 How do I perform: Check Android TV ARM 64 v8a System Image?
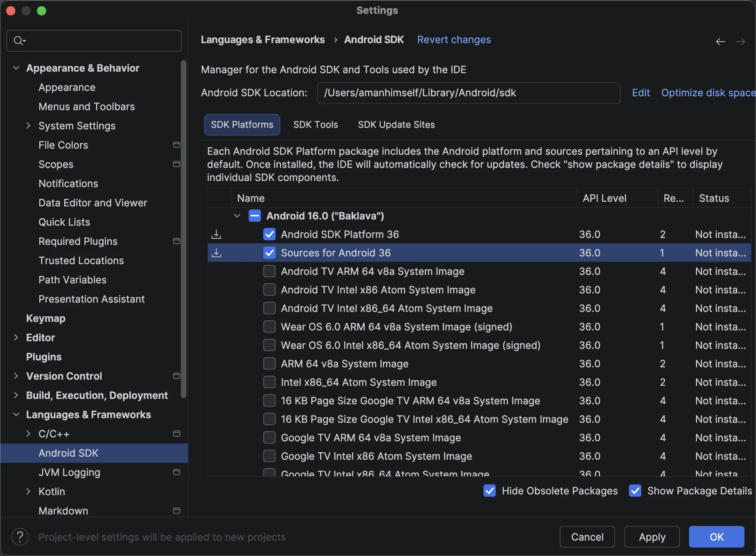269,271
